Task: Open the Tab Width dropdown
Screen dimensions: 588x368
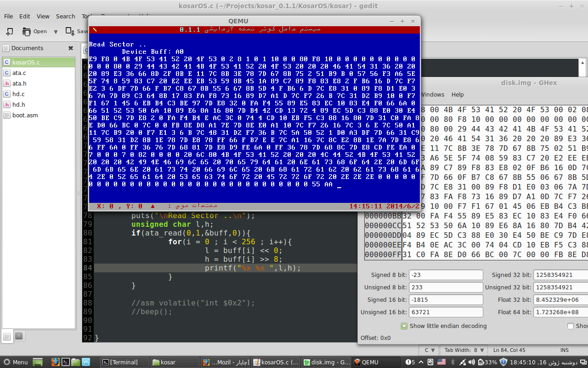Action: [464, 350]
